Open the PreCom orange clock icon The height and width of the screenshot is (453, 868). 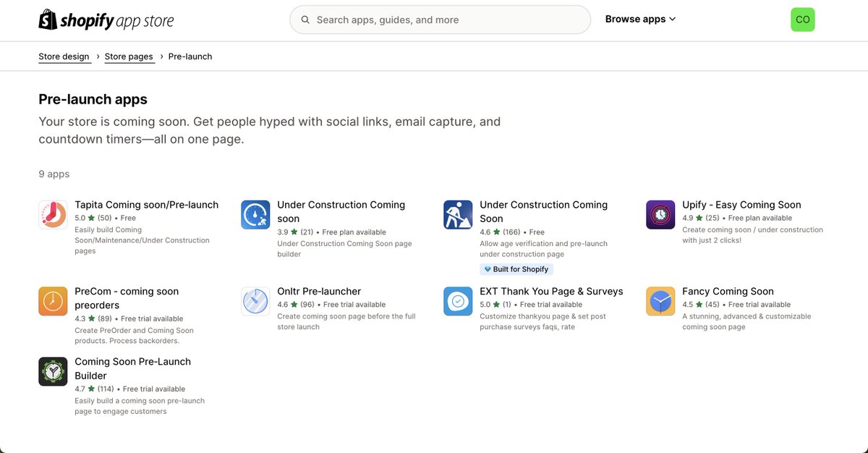[x=53, y=301]
